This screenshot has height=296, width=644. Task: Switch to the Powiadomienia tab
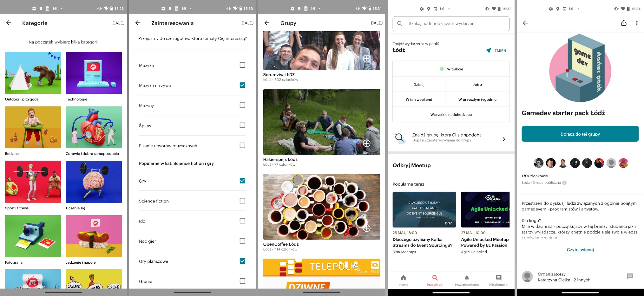pyautogui.click(x=467, y=280)
